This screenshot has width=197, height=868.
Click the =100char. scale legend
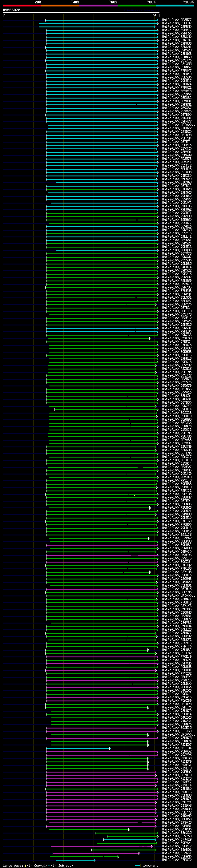147,866
